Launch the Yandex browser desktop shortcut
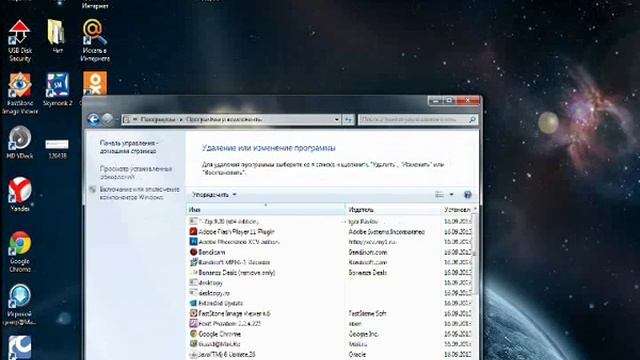This screenshot has height=360, width=640. (x=19, y=194)
